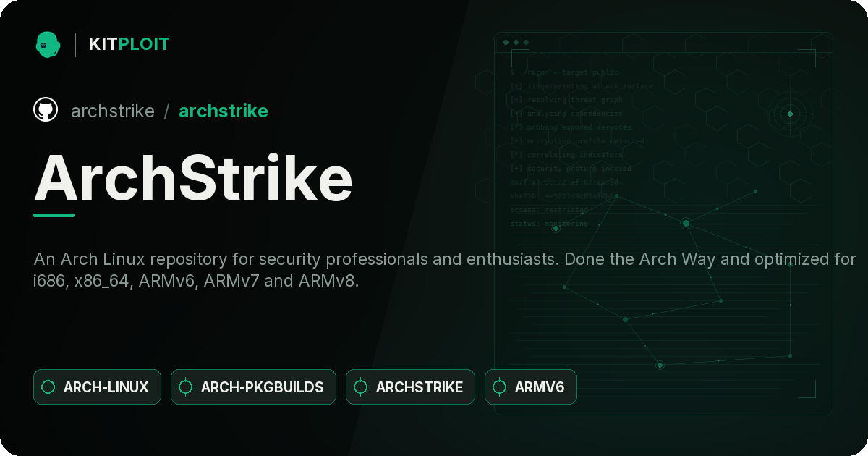The height and width of the screenshot is (456, 868).
Task: Click 'probing exposed services' terminal line
Action: (x=571, y=127)
